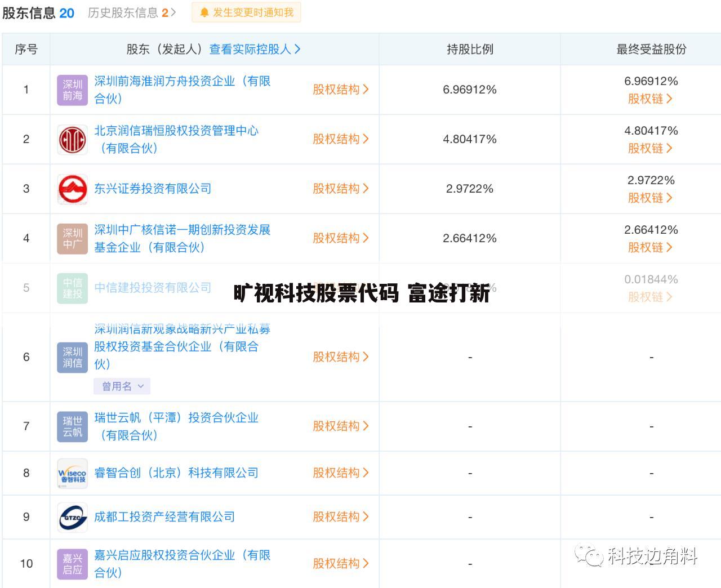The height and width of the screenshot is (588, 721).
Task: Open 股权链 under 4.80417% final share
Action: click(x=651, y=149)
